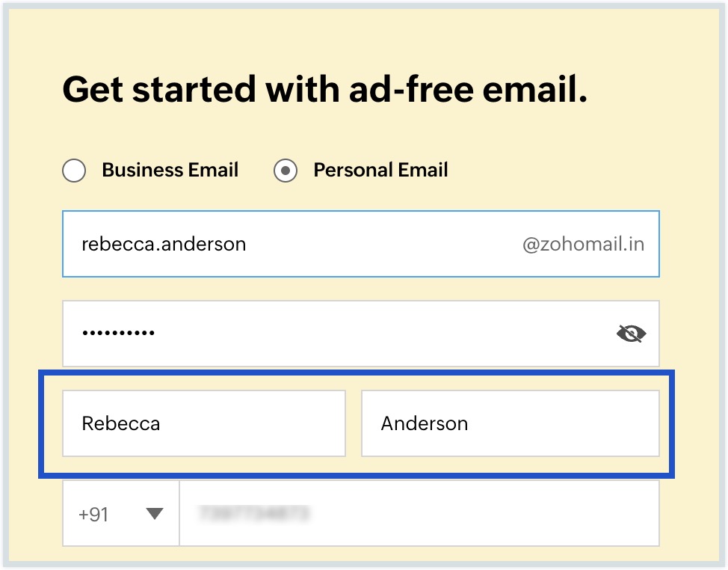728x570 pixels.
Task: Select the Business Email radio button
Action: (x=74, y=171)
